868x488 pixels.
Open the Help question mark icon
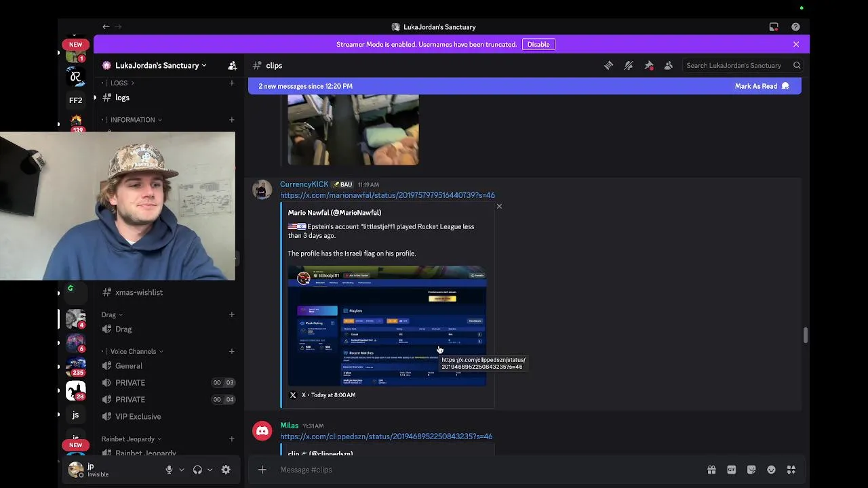pos(795,27)
